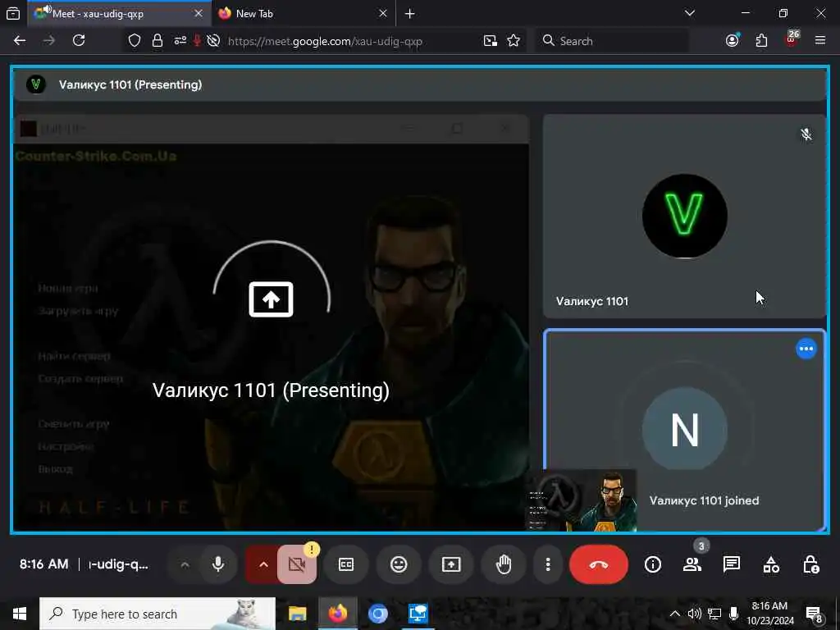The width and height of the screenshot is (840, 630).
Task: Leave the call with red hang-up button
Action: pyautogui.click(x=598, y=564)
